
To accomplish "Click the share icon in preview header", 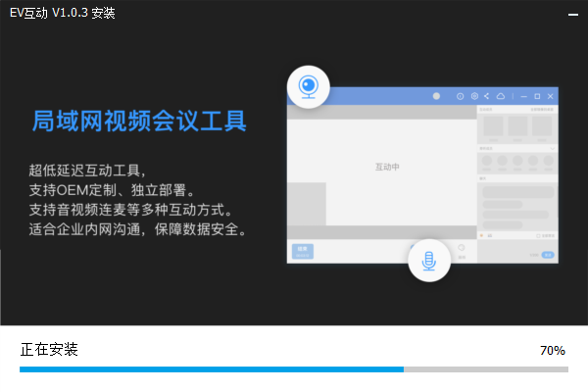I will 487,96.
